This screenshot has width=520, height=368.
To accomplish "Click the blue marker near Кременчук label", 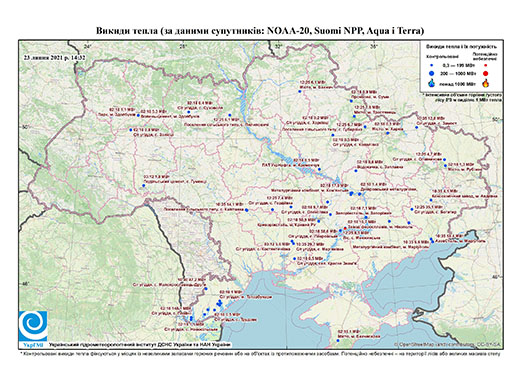I will click(319, 169).
